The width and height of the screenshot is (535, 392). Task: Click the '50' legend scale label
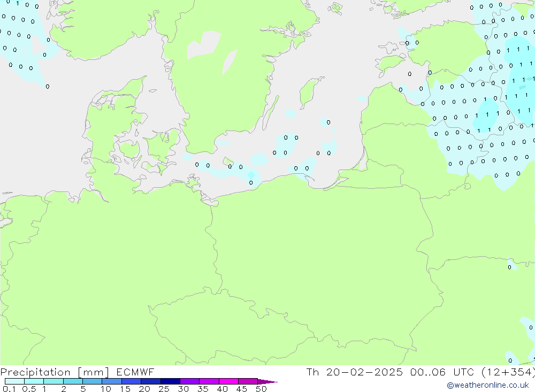click(262, 389)
